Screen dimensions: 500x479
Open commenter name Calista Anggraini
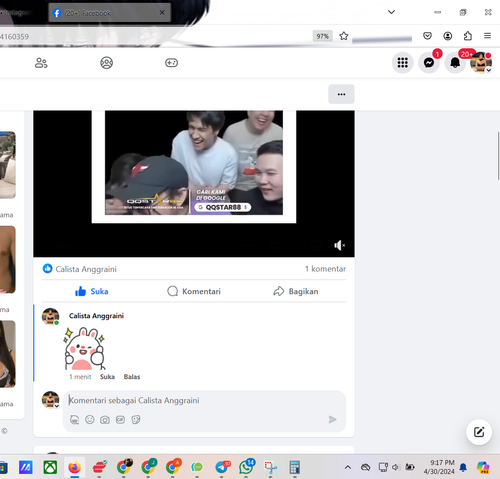pyautogui.click(x=96, y=316)
